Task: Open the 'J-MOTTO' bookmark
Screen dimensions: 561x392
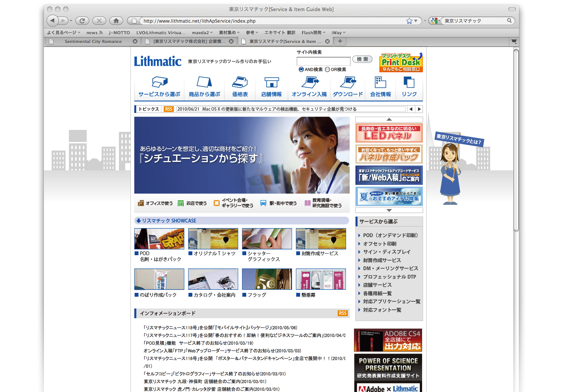Action: pyautogui.click(x=119, y=33)
